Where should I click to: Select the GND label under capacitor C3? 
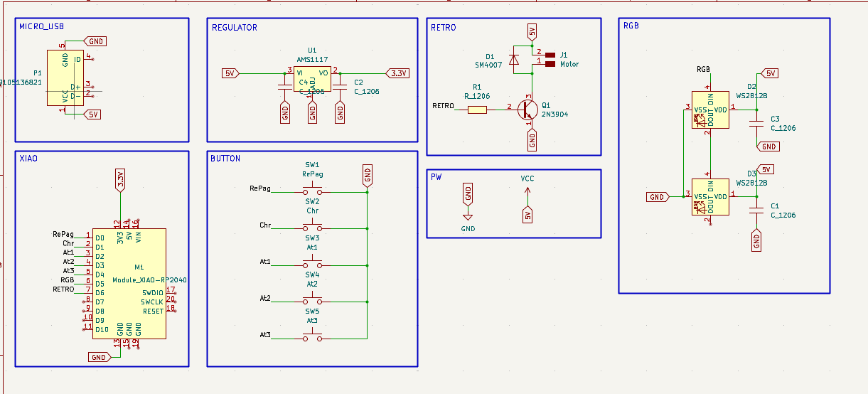pos(768,147)
